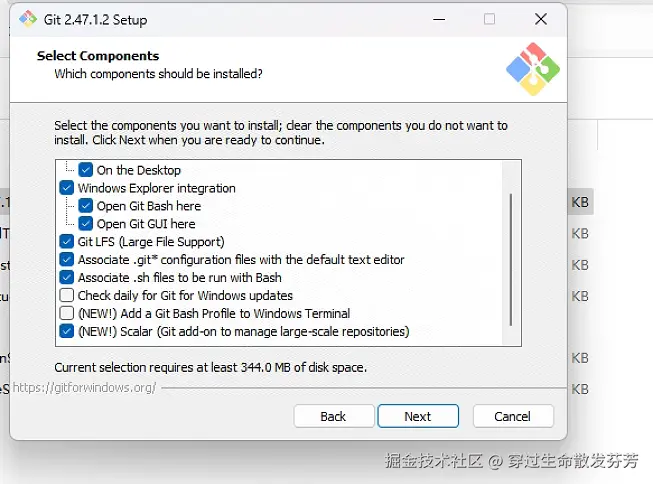Viewport: 653px width, 484px height.
Task: Click the components list vertical scrollbar
Action: 511,258
